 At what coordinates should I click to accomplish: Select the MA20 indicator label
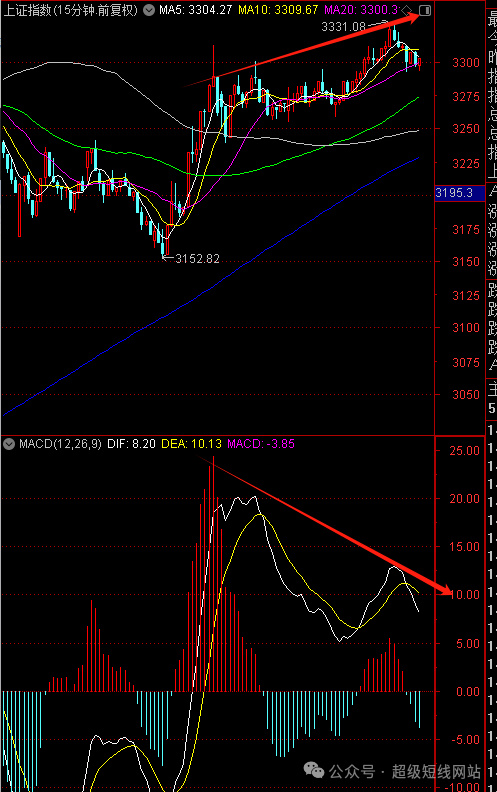coord(361,10)
